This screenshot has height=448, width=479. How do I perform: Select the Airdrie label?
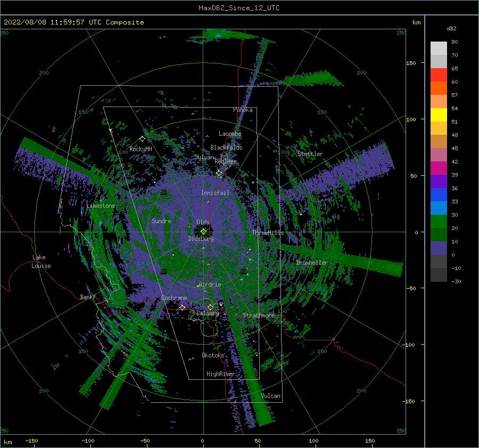[210, 284]
